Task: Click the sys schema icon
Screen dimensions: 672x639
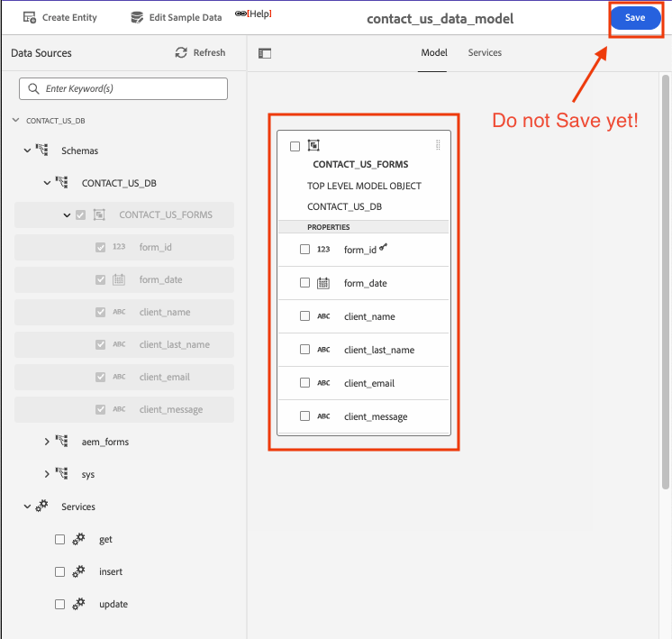Action: [x=62, y=474]
